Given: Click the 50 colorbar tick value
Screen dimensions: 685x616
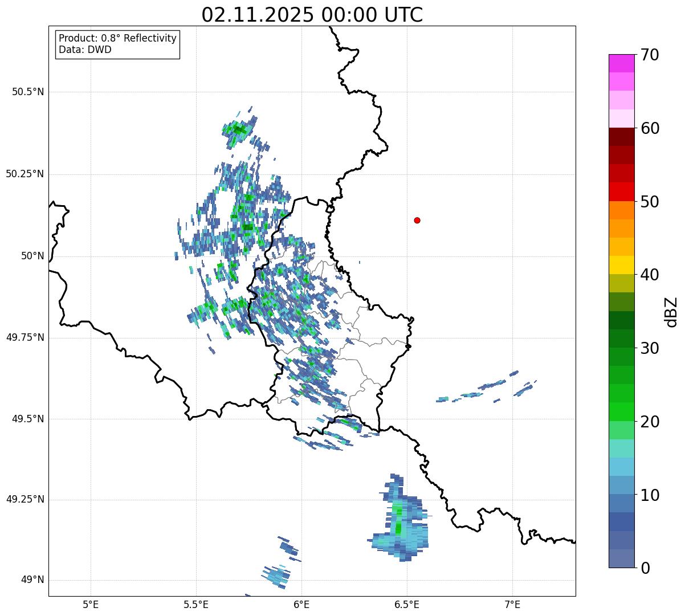Looking at the screenshot, I should tap(650, 202).
